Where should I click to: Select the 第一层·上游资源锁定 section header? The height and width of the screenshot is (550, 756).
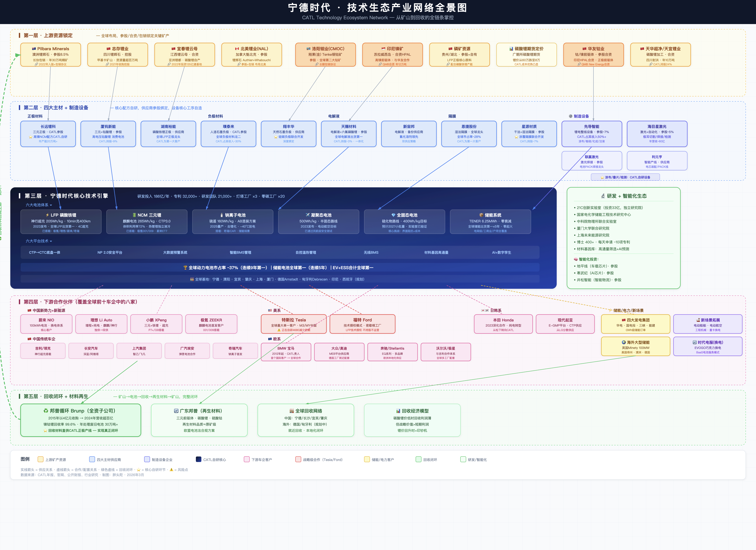[48, 35]
